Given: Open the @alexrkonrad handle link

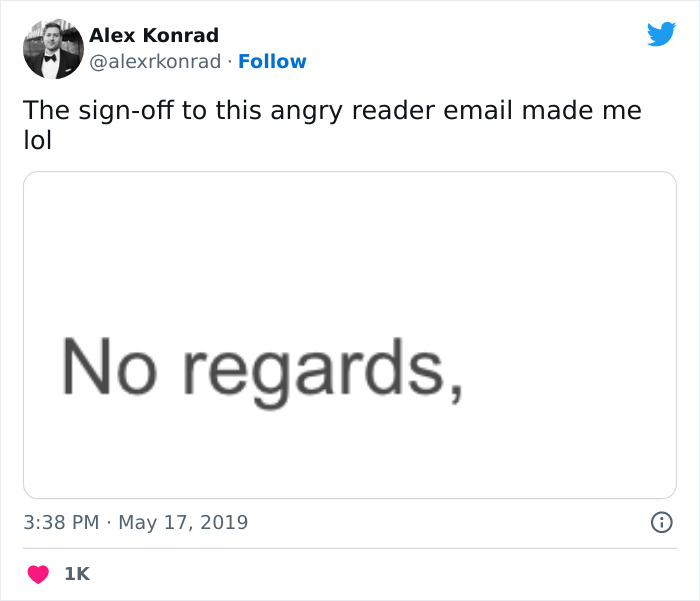Looking at the screenshot, I should pyautogui.click(x=155, y=61).
